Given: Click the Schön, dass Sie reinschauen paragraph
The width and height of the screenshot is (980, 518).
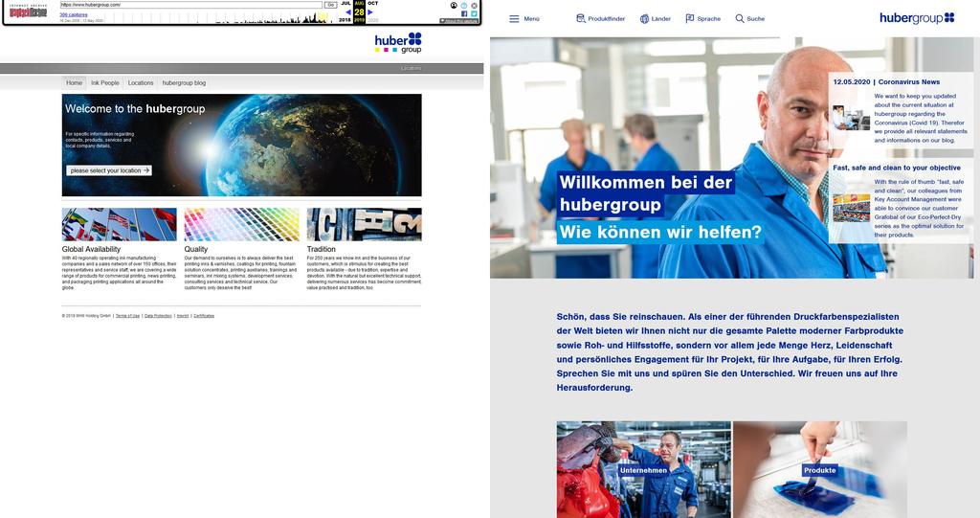Looking at the screenshot, I should pos(730,352).
